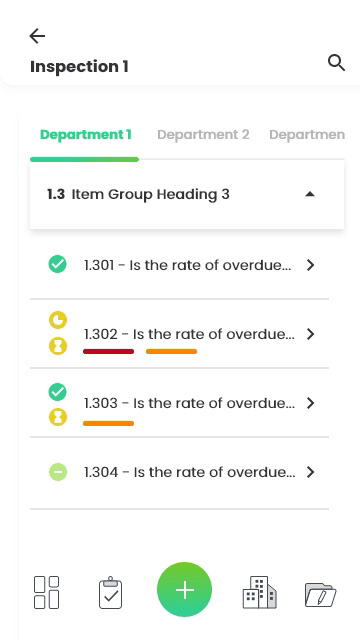360x640 pixels.
Task: Open the clipboard checklist icon
Action: pyautogui.click(x=110, y=592)
